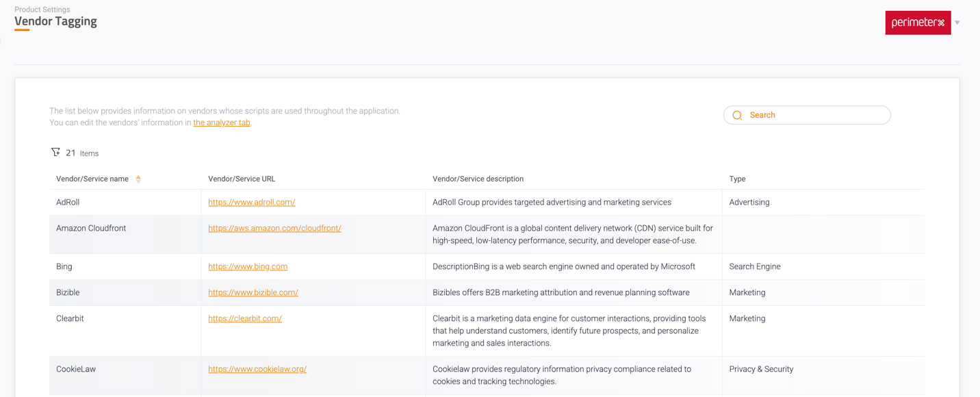980x397 pixels.
Task: Click the Vendor/Service description column header
Action: tap(478, 179)
